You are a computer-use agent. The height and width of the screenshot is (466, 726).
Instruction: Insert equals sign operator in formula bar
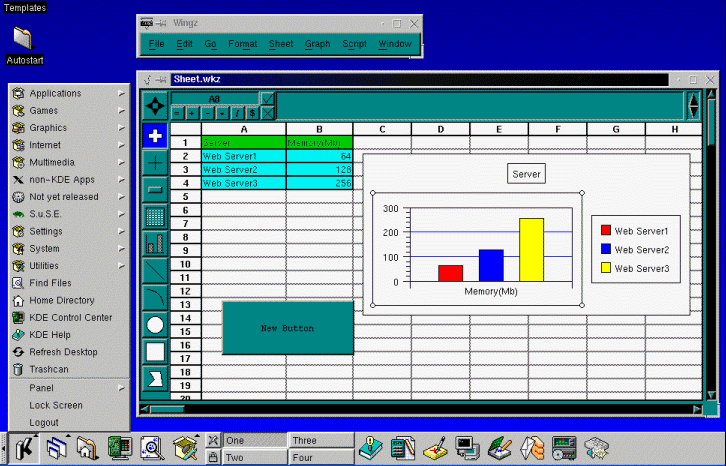point(177,113)
